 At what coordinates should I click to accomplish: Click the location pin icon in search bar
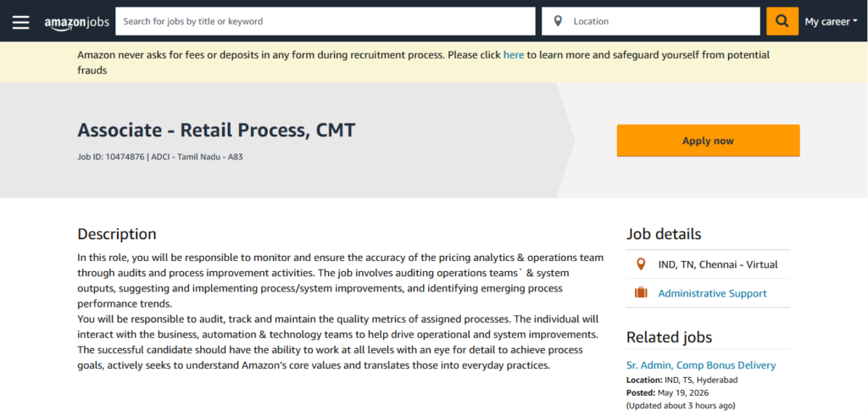(x=558, y=21)
